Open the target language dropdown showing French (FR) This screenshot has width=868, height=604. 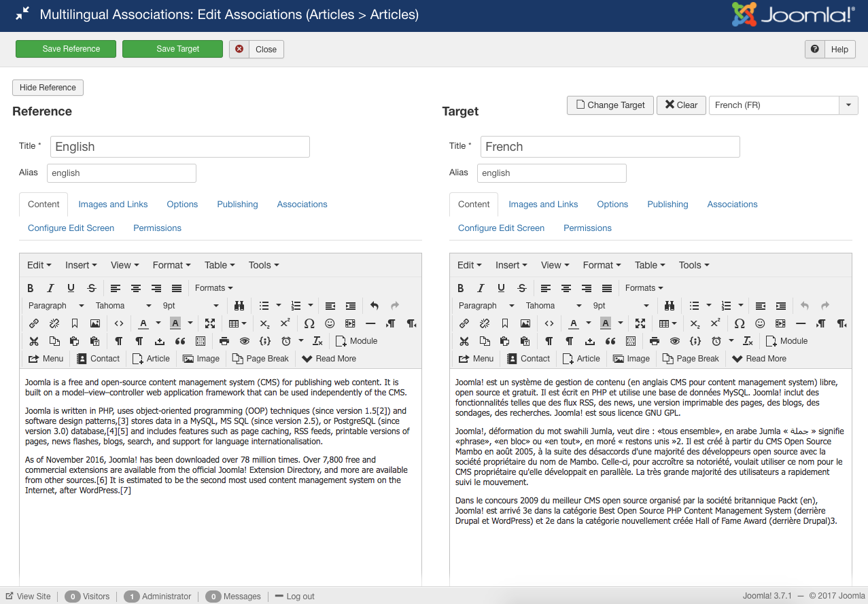point(848,105)
